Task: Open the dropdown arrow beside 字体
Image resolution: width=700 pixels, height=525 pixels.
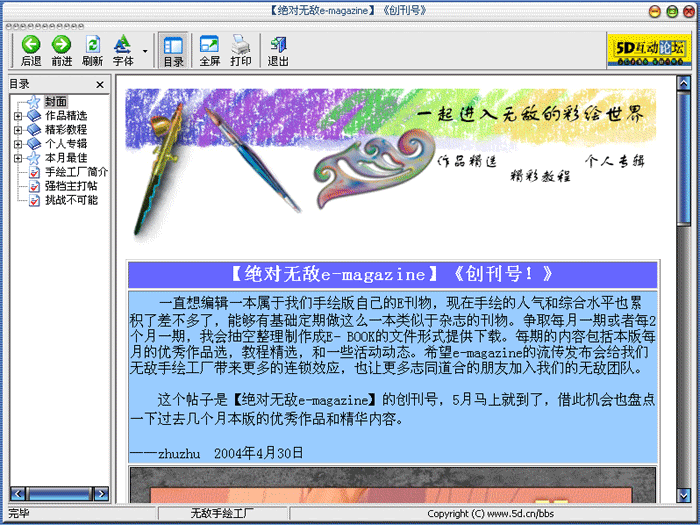Action: point(145,51)
